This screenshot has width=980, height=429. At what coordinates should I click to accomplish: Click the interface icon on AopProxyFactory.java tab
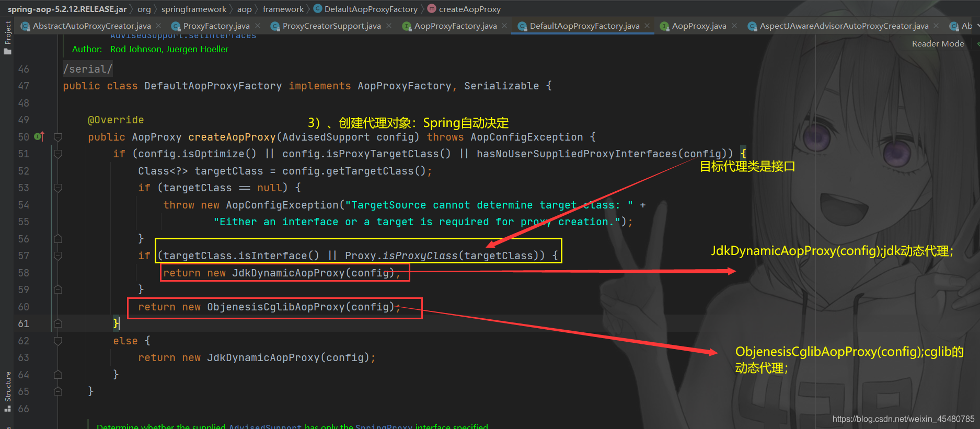pyautogui.click(x=407, y=26)
